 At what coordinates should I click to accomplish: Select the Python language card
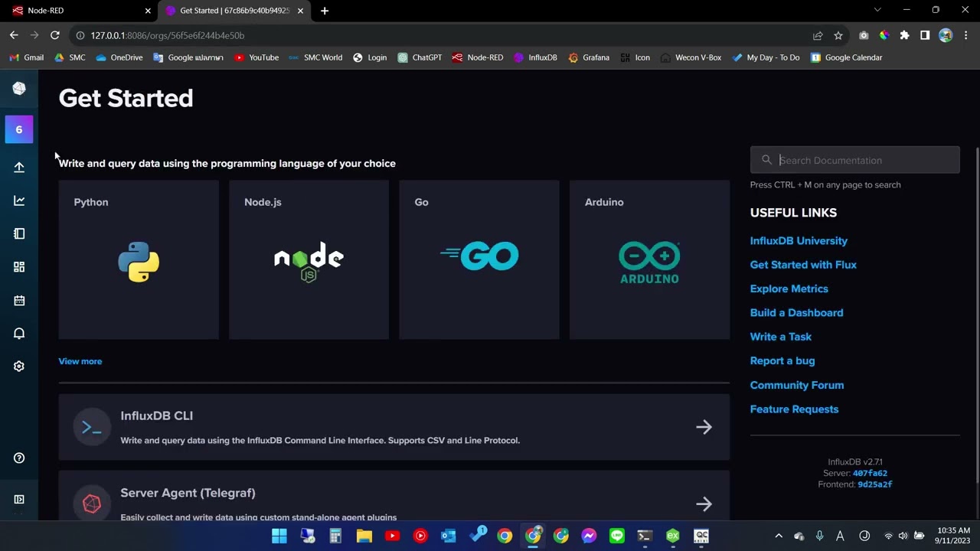pos(139,259)
